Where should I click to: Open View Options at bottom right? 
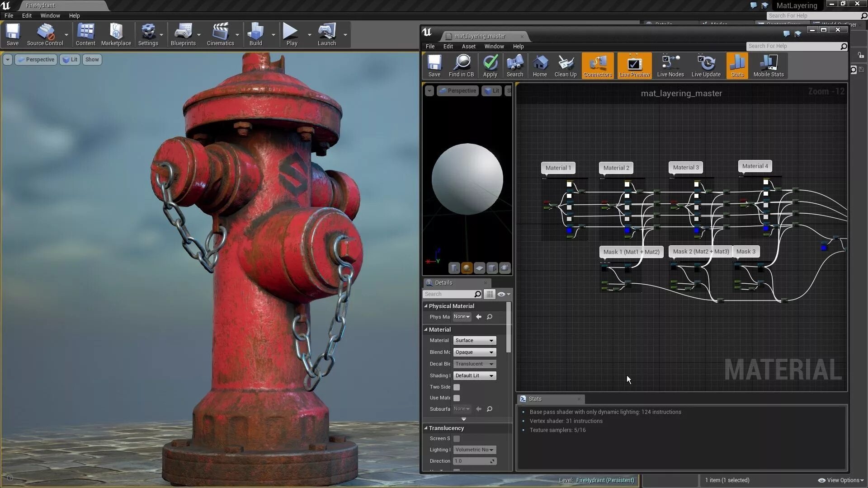point(842,480)
